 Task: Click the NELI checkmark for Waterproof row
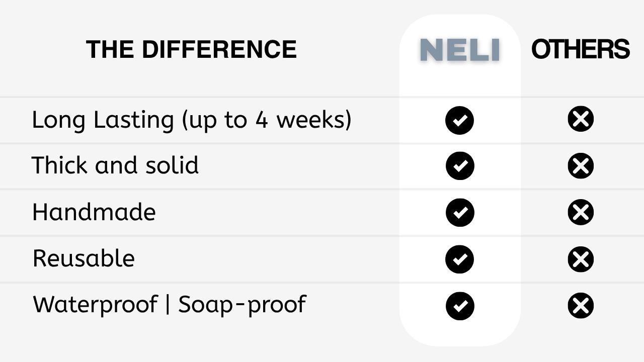459,306
